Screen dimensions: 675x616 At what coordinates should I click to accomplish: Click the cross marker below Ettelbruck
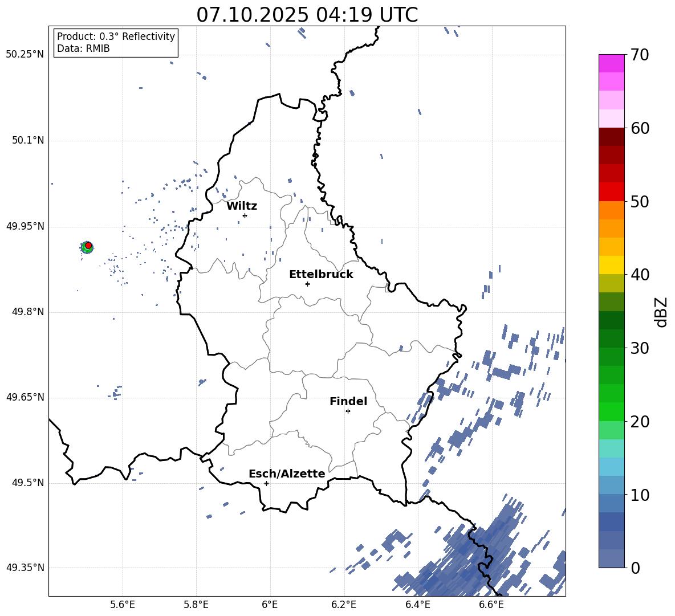[x=307, y=284]
